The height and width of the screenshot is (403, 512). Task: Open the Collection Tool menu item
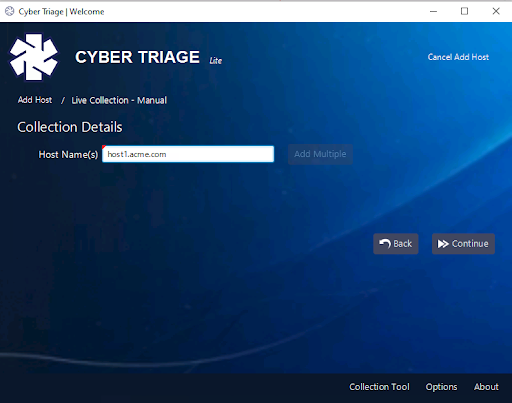[x=379, y=387]
